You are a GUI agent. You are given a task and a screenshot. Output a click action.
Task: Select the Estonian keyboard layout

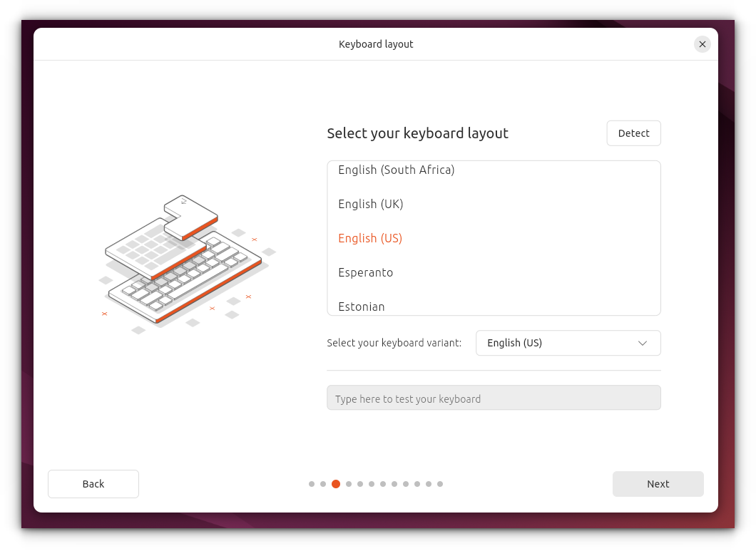362,307
